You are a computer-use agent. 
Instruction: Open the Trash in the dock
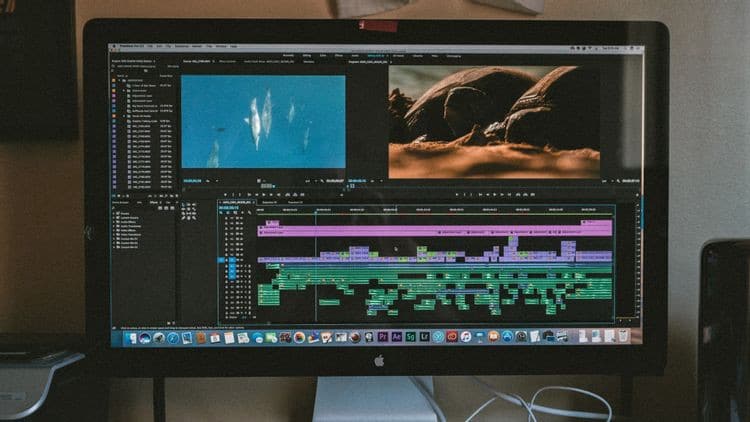pos(624,336)
